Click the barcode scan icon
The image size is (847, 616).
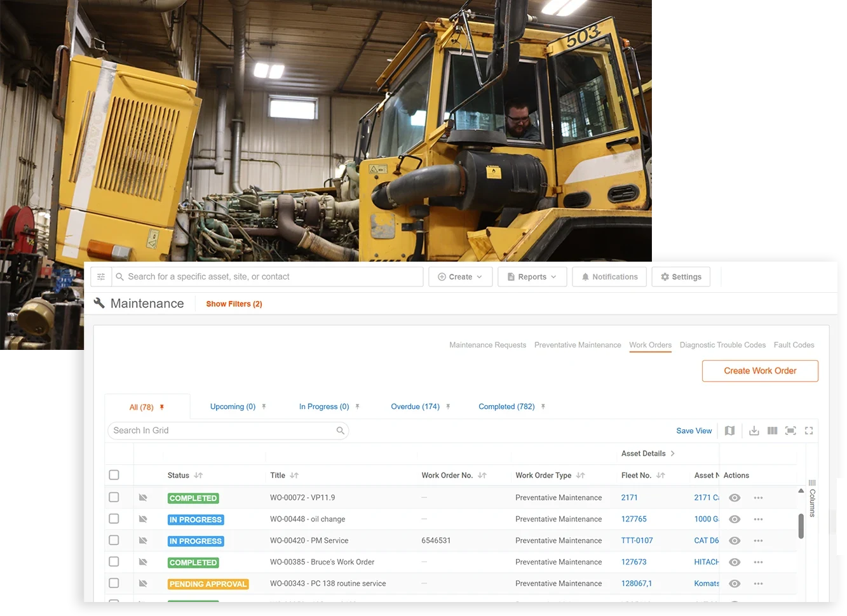coord(790,431)
